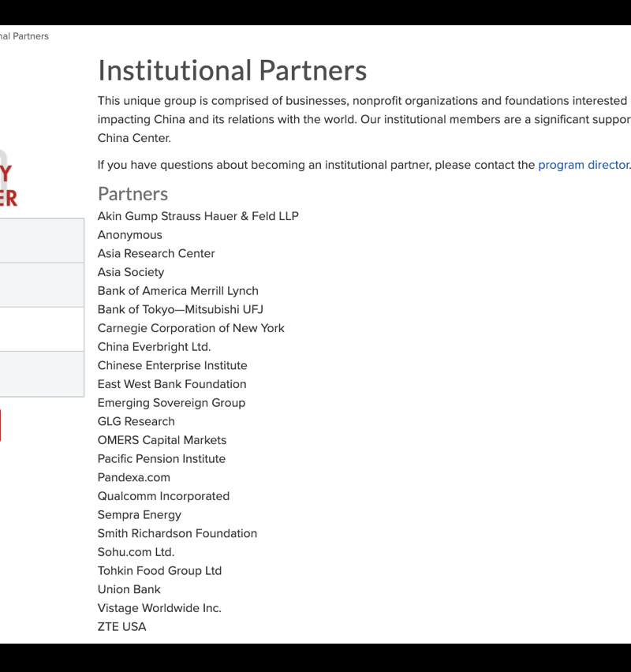Select East West Bank Foundation
Image resolution: width=631 pixels, height=672 pixels.
(x=172, y=384)
